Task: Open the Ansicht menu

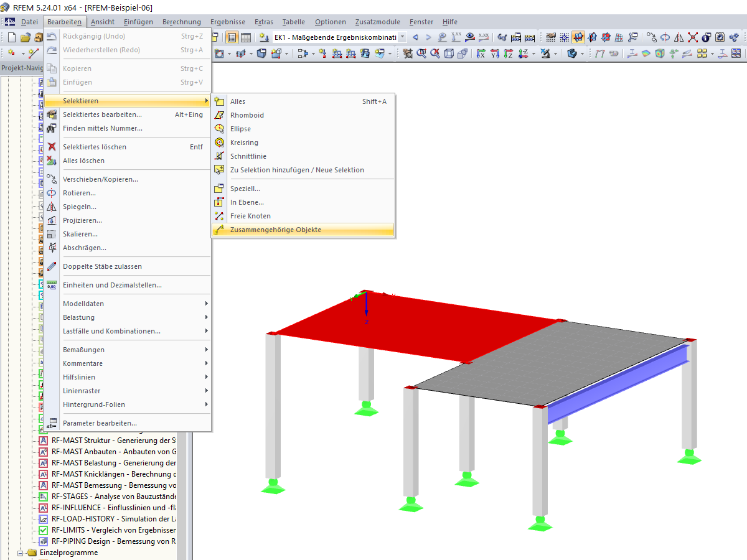Action: [102, 22]
